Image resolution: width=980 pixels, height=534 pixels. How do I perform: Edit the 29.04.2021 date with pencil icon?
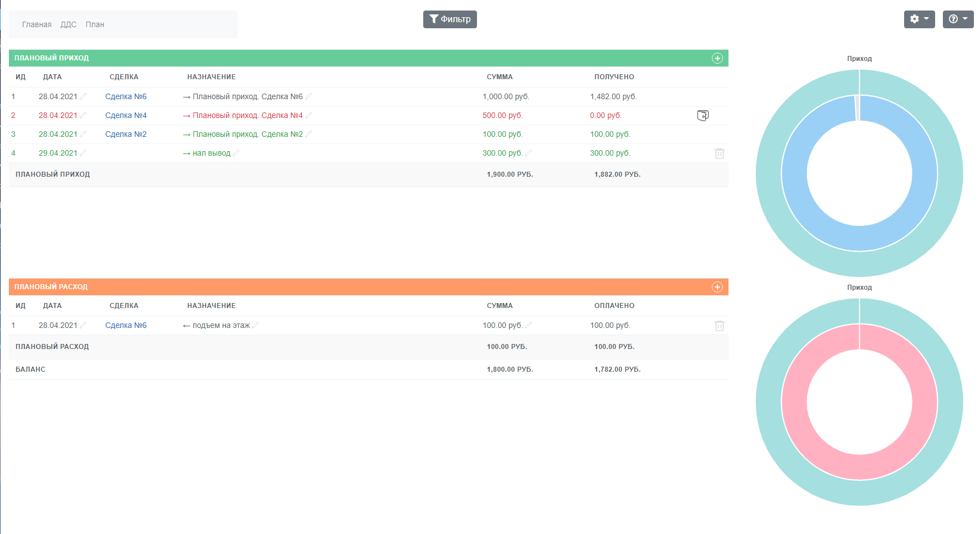pyautogui.click(x=84, y=153)
